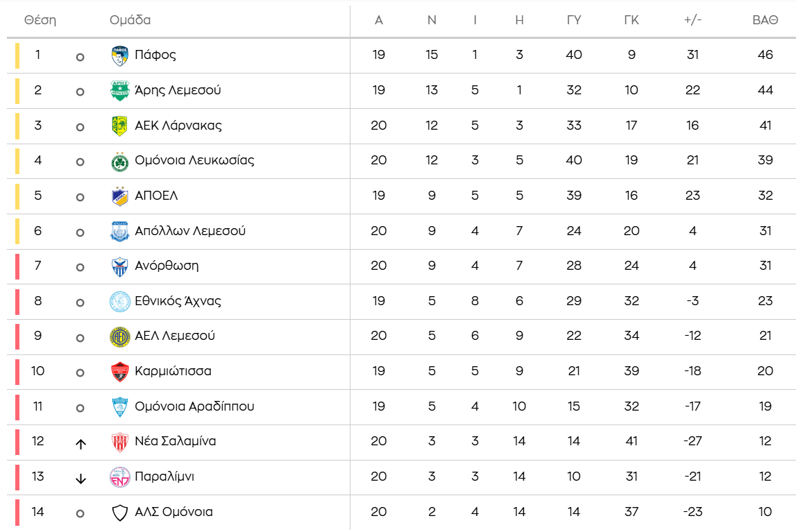Open the Ομόνοια Αραδίππου team link
This screenshot has height=532, width=796.
pyautogui.click(x=194, y=406)
